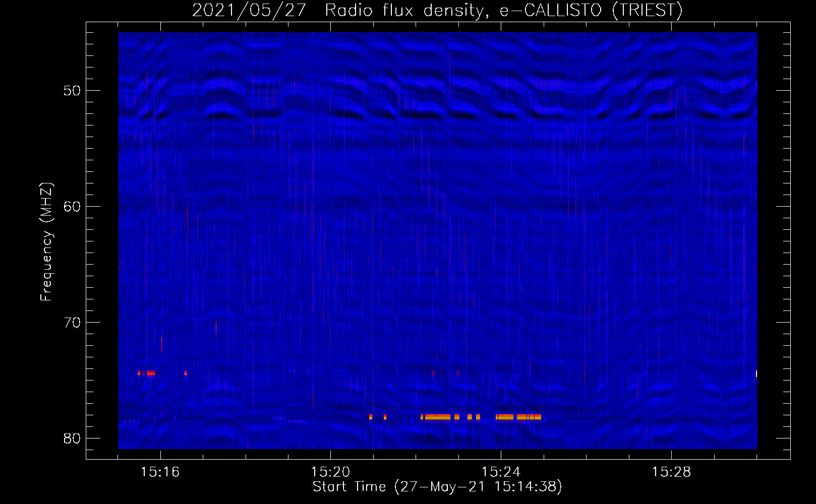This screenshot has width=816, height=504.
Task: Click the red burst at 74 MHz just before 15:16
Action: click(x=151, y=373)
